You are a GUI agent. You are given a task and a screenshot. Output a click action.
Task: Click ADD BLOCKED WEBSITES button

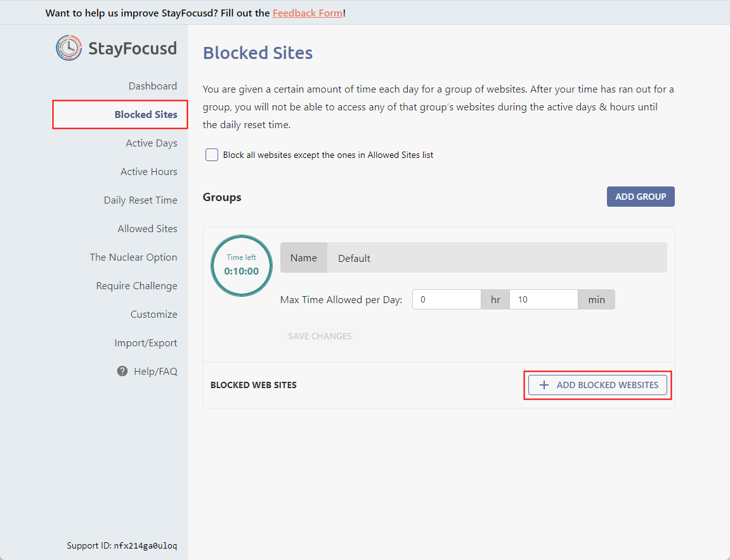click(597, 385)
